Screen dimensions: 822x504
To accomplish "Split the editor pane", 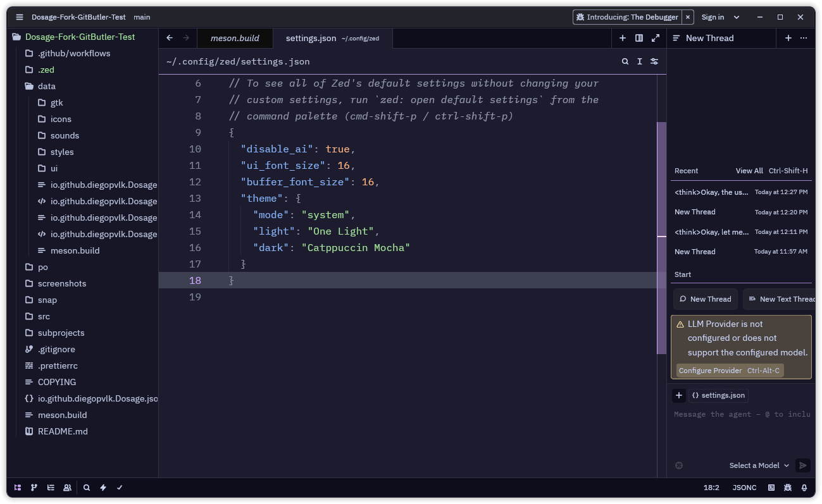I will (639, 38).
